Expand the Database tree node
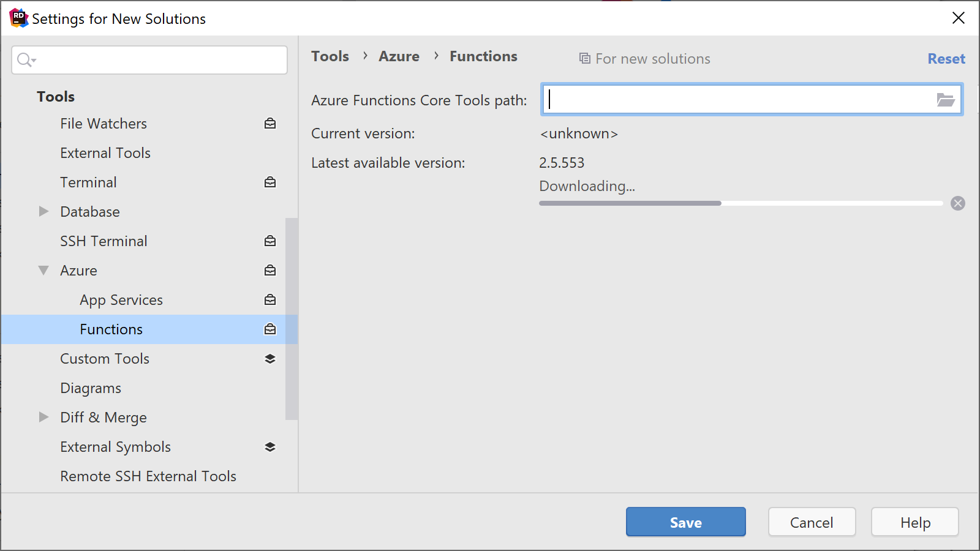 point(43,212)
